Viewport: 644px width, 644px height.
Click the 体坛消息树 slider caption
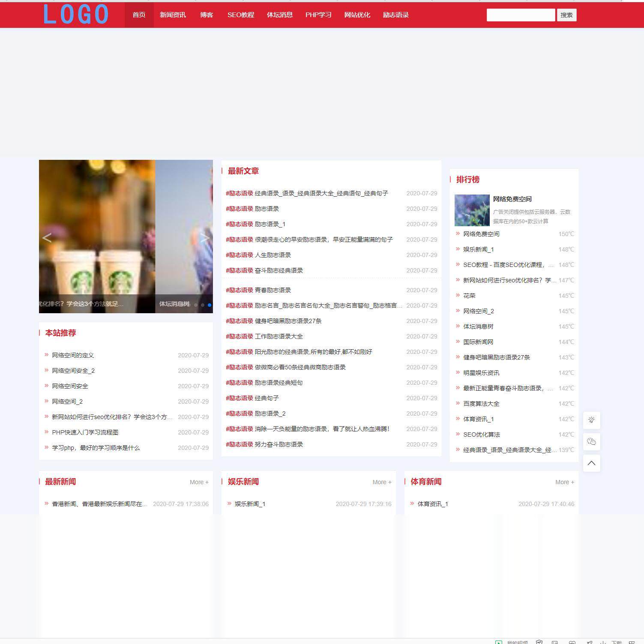(x=174, y=304)
